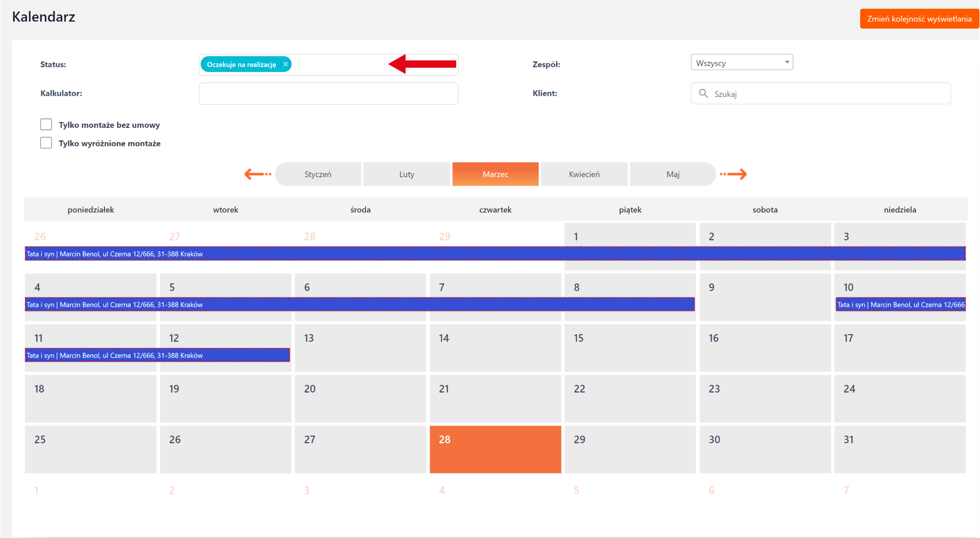Viewport: 980px width, 538px height.
Task: Open the Kalkulator selection field
Action: (x=328, y=93)
